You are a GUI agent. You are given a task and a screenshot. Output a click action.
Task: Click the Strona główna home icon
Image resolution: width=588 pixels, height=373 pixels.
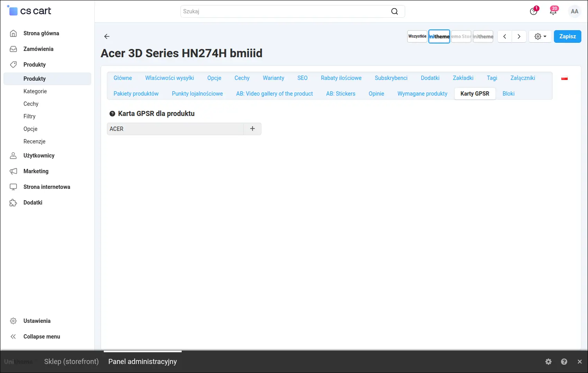tap(13, 33)
